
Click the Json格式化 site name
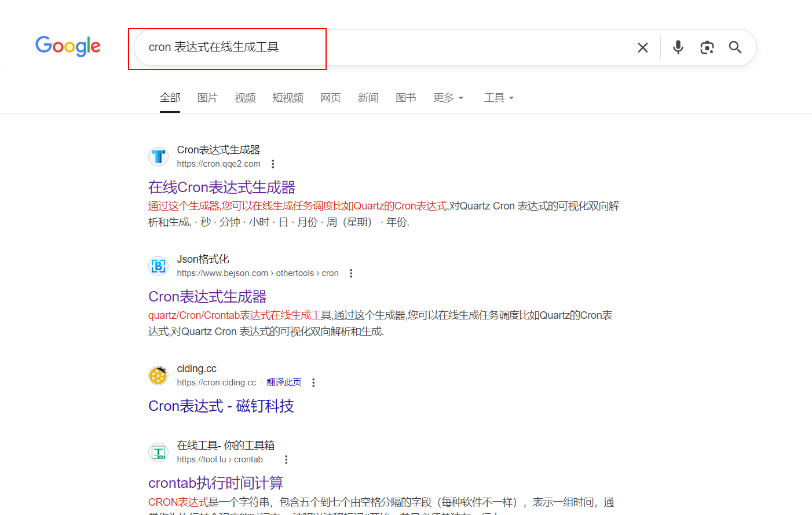point(203,259)
